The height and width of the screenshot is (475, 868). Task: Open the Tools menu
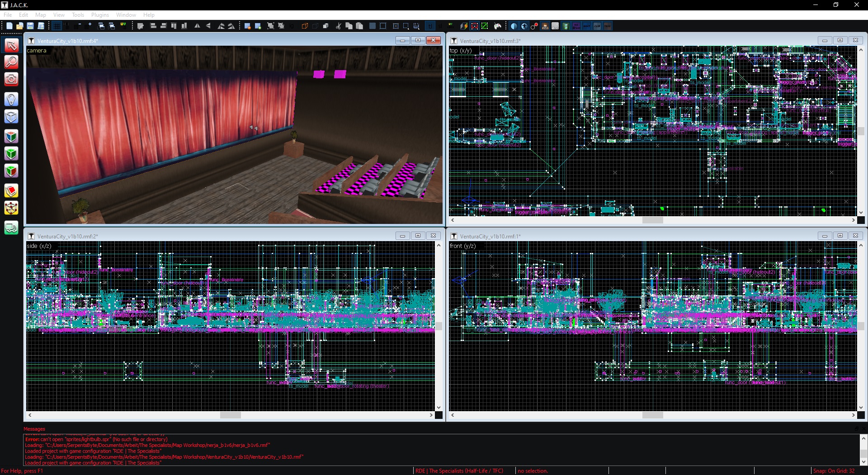(x=78, y=15)
